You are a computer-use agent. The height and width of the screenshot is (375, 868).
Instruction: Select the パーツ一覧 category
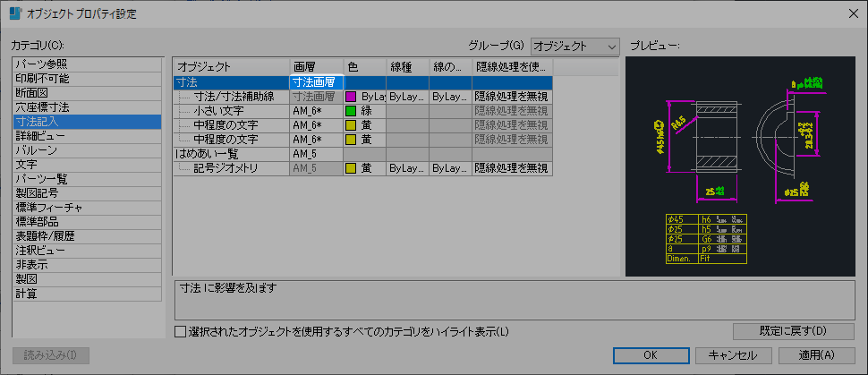(x=88, y=180)
